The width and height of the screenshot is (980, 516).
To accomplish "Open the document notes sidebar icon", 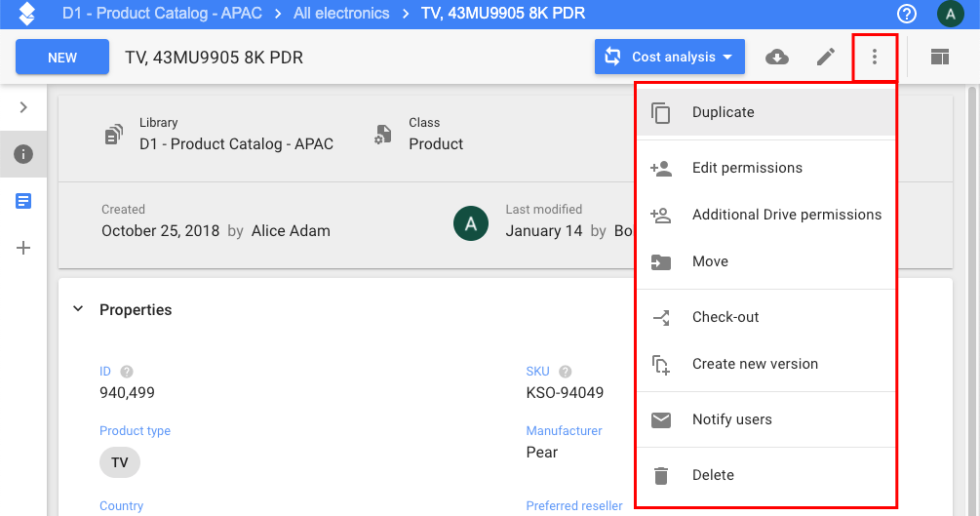I will [x=23, y=201].
